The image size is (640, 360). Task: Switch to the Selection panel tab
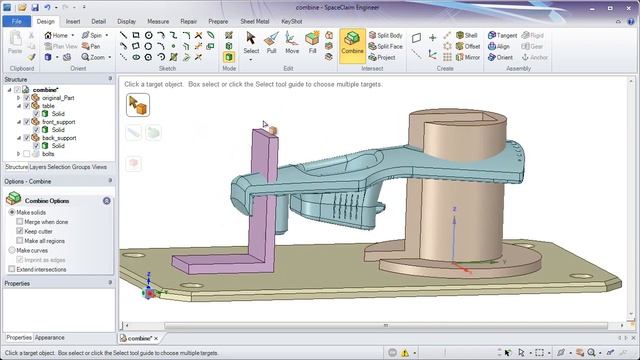pos(59,167)
